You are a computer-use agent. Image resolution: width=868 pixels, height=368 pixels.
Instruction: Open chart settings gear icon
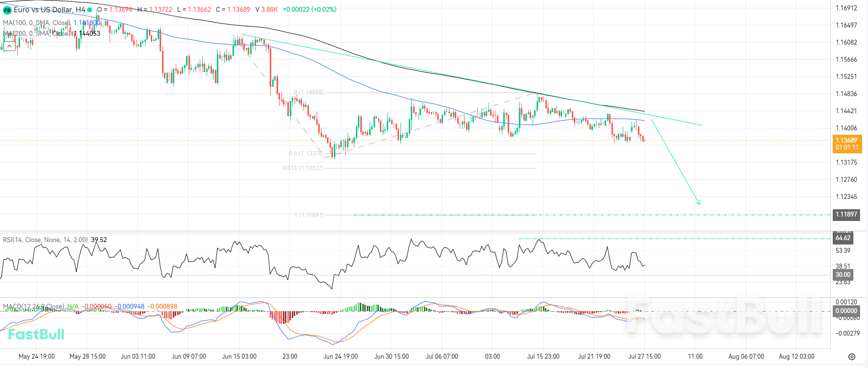(x=852, y=357)
